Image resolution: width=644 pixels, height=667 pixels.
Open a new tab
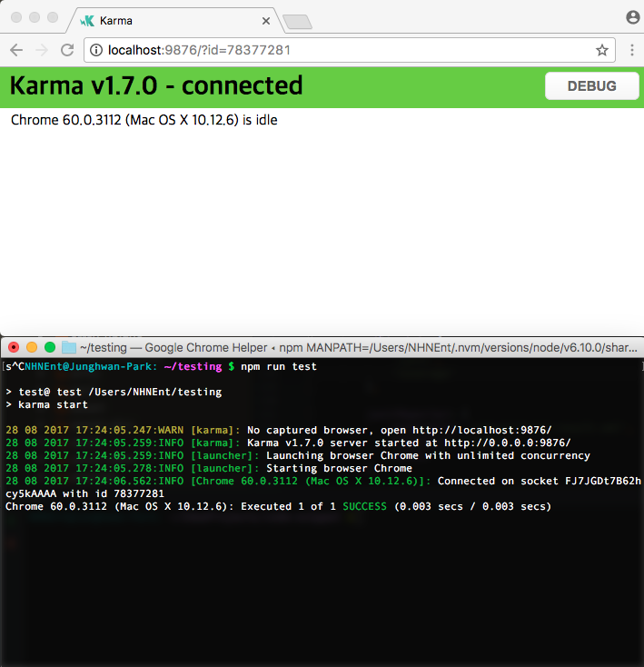[298, 22]
